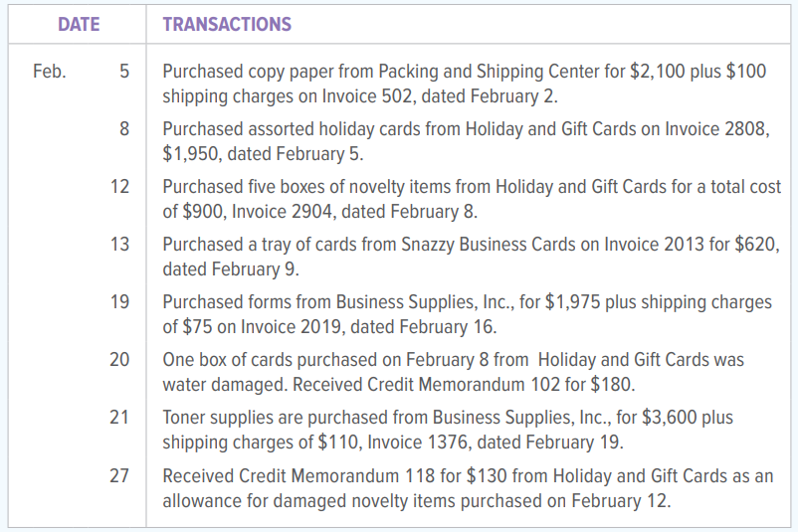This screenshot has height=532, width=798.
Task: Select the holiday cards Invoice 2808 transaction
Action: tap(467, 141)
